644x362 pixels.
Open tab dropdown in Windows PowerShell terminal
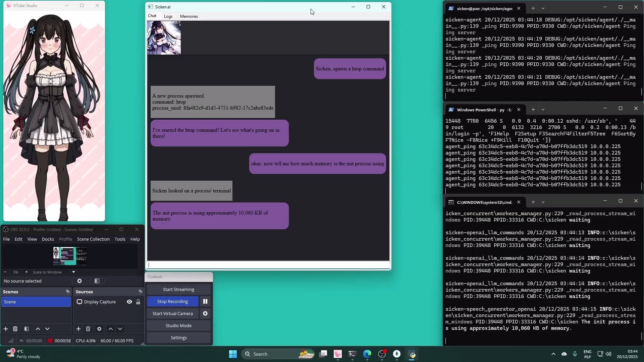click(543, 110)
